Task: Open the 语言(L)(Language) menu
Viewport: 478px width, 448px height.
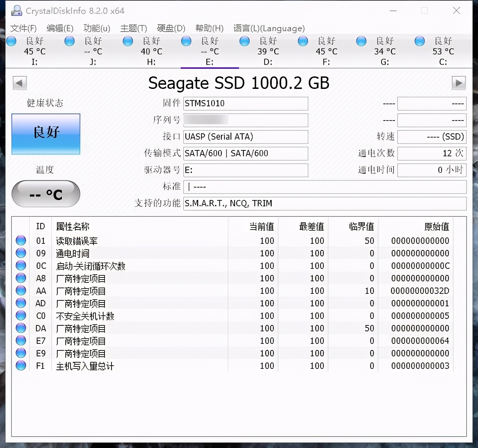Action: [x=269, y=28]
